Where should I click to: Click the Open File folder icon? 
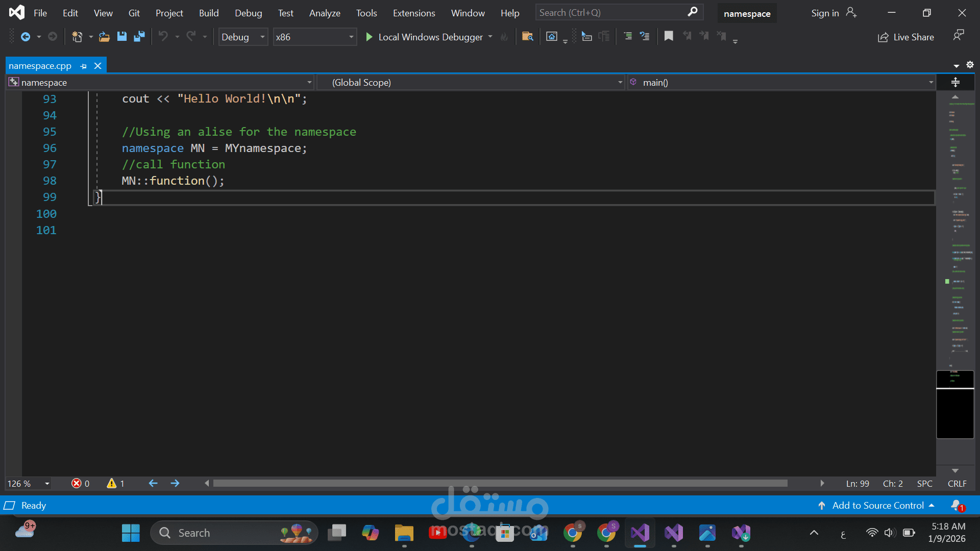tap(104, 37)
